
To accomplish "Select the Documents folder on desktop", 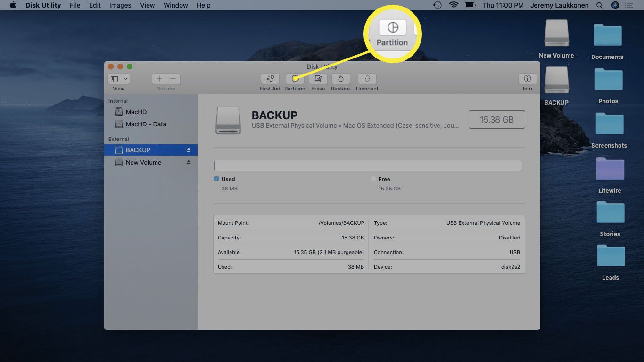I will (608, 36).
